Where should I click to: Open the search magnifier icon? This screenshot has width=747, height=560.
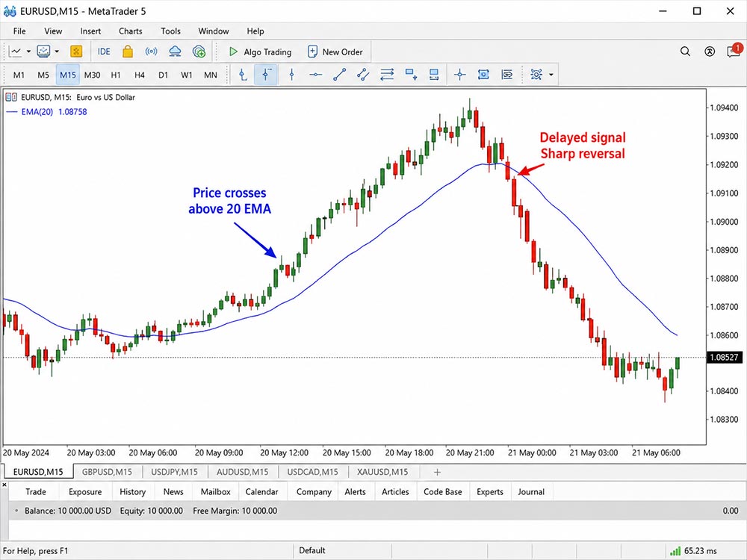685,52
